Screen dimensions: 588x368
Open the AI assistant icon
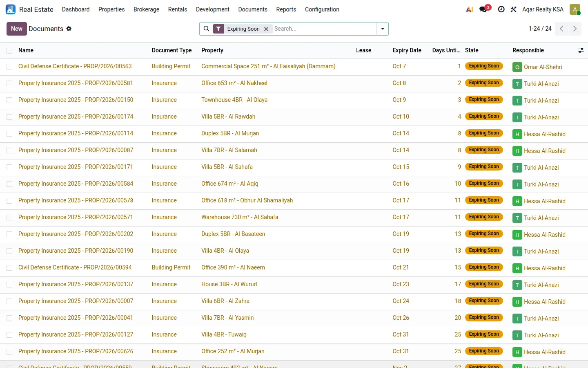470,9
